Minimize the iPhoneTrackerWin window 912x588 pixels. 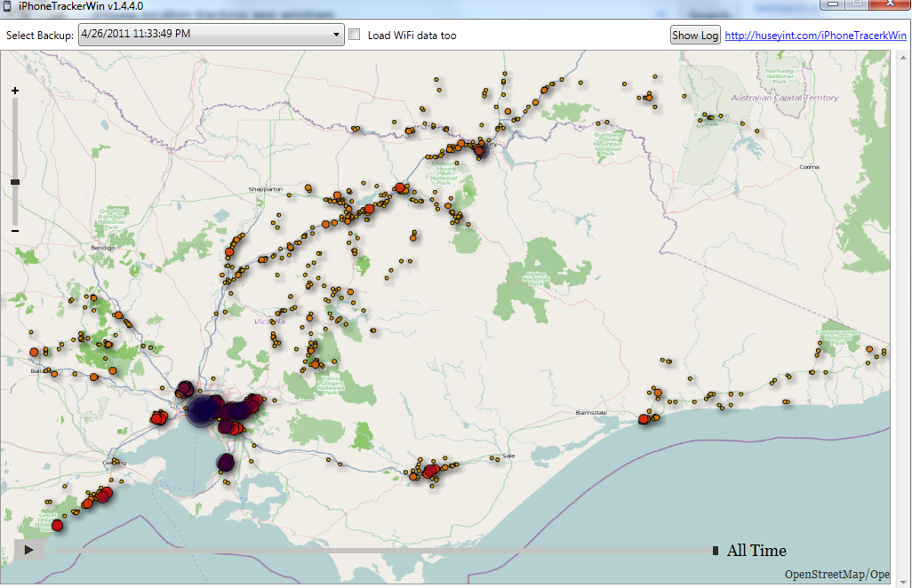pos(834,4)
